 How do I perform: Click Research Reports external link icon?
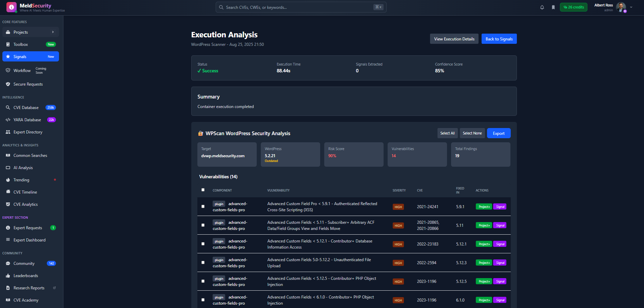54,288
